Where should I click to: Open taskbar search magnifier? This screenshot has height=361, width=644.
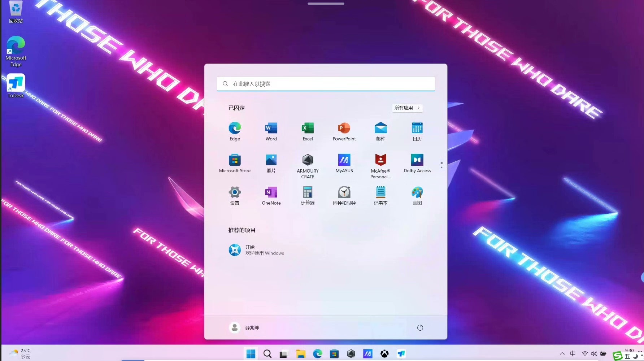pos(267,354)
